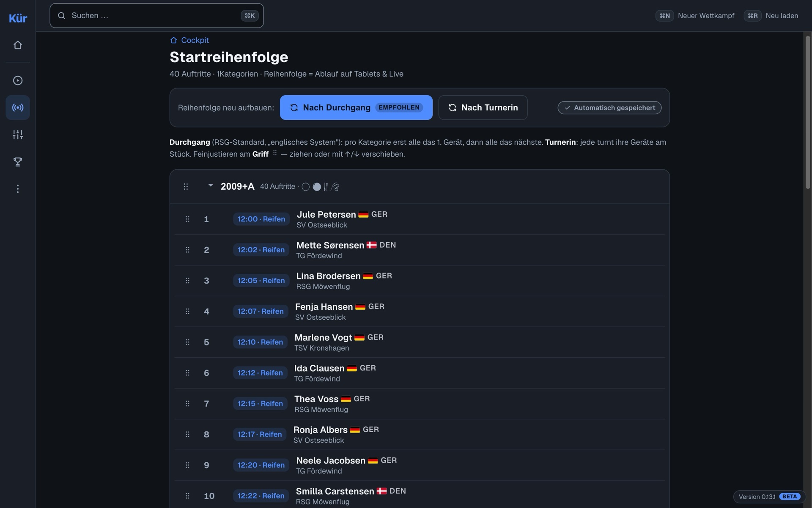
Task: Select the name Thea Voss
Action: click(x=316, y=399)
